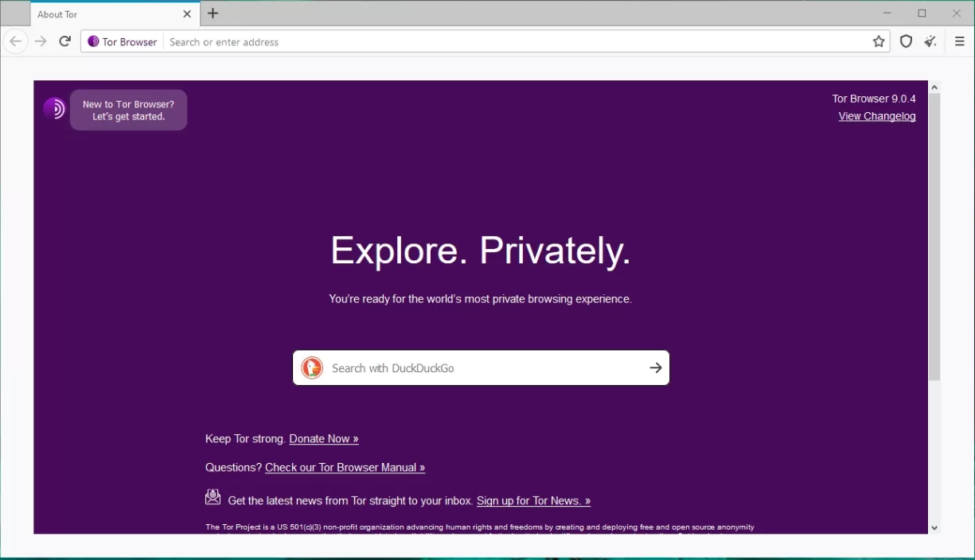Click the Explore. Privately. heading

(481, 251)
